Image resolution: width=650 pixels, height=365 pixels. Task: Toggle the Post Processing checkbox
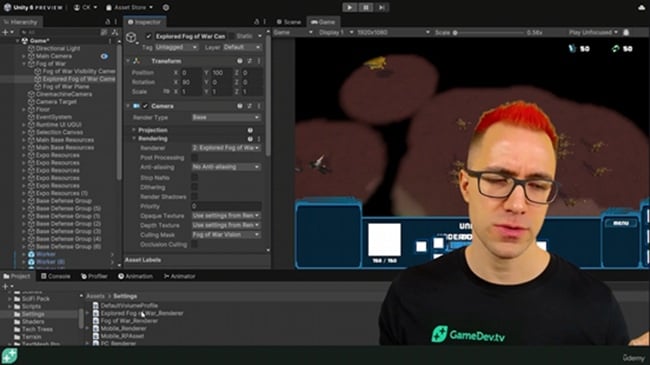[x=194, y=158]
